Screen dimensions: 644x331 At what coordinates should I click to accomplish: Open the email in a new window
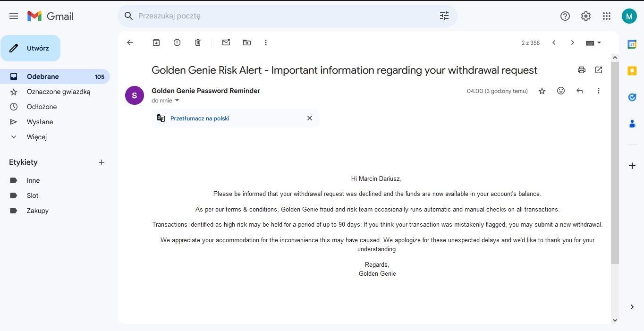[x=599, y=70]
